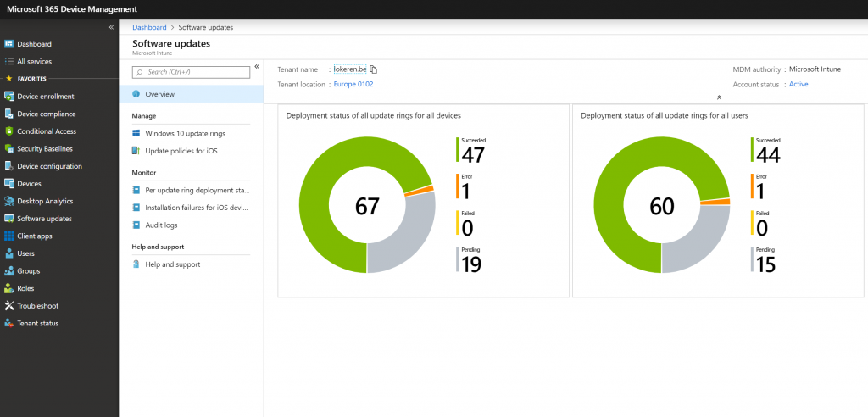Click the Device compliance icon
The width and height of the screenshot is (868, 417).
[8, 114]
